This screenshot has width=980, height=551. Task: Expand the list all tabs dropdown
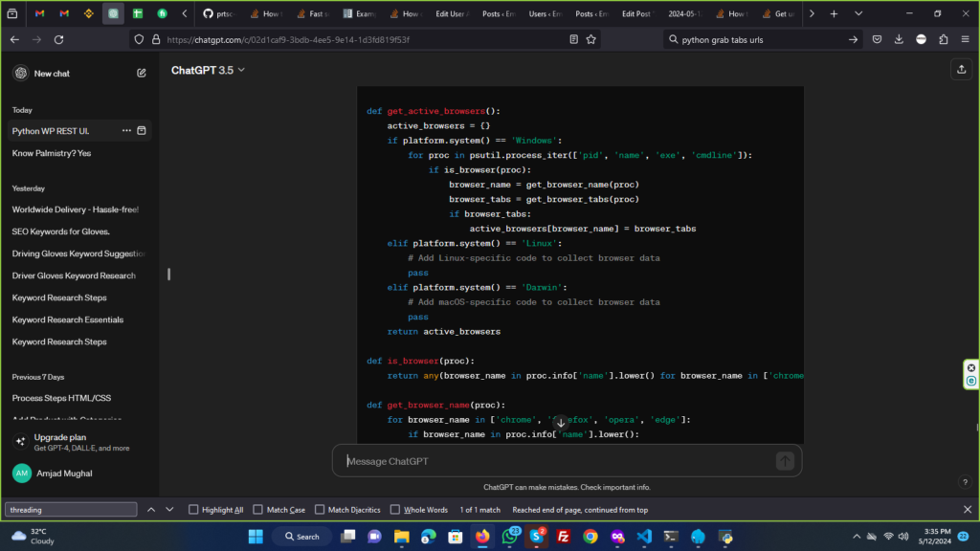coord(857,14)
